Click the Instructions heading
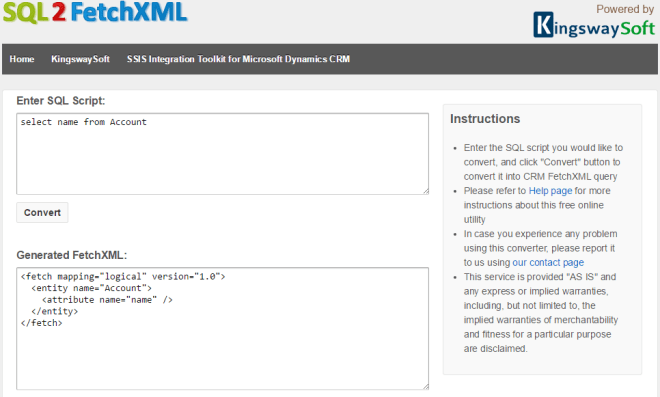The height and width of the screenshot is (397, 660). tap(485, 119)
